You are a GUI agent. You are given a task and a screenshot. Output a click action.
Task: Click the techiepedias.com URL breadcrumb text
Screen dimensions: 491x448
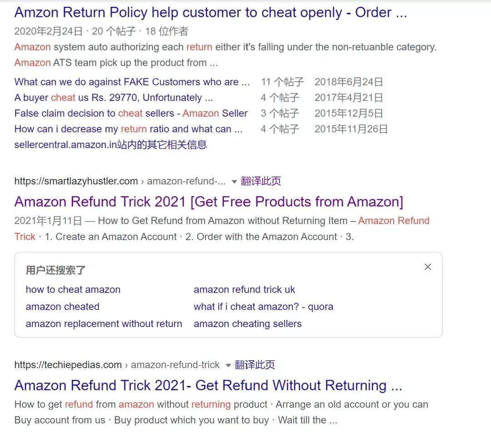point(68,364)
